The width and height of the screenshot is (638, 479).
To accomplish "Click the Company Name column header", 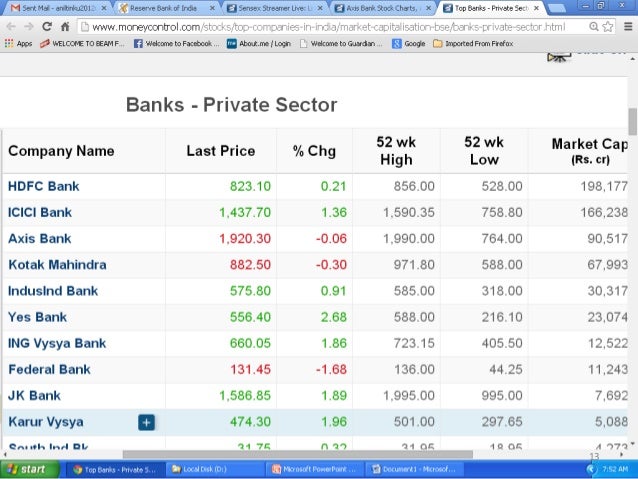I will coord(61,151).
